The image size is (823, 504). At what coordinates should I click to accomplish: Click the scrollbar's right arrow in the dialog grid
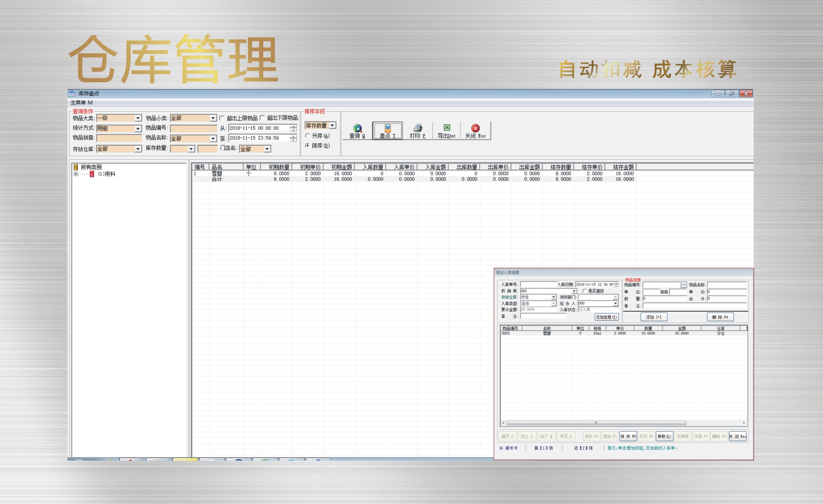(x=744, y=423)
